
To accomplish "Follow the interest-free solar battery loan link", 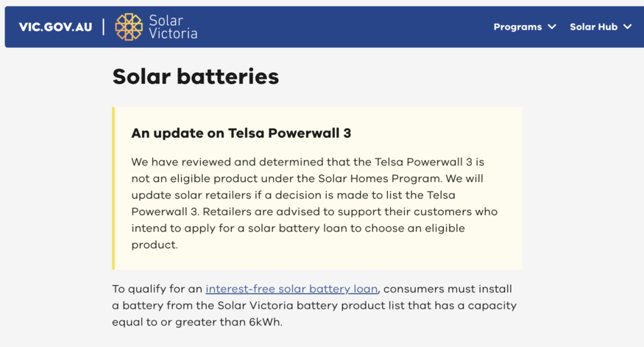I will pos(291,289).
